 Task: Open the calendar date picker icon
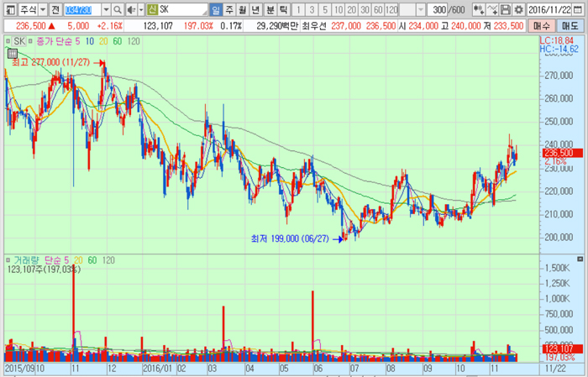pyautogui.click(x=578, y=10)
